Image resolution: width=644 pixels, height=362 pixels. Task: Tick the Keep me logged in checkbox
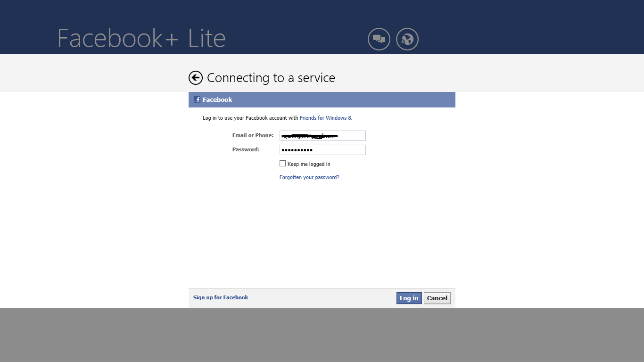[x=282, y=164]
